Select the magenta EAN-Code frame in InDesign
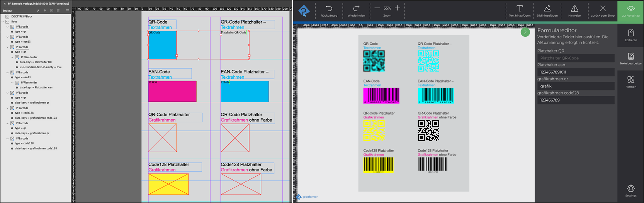 click(172, 92)
